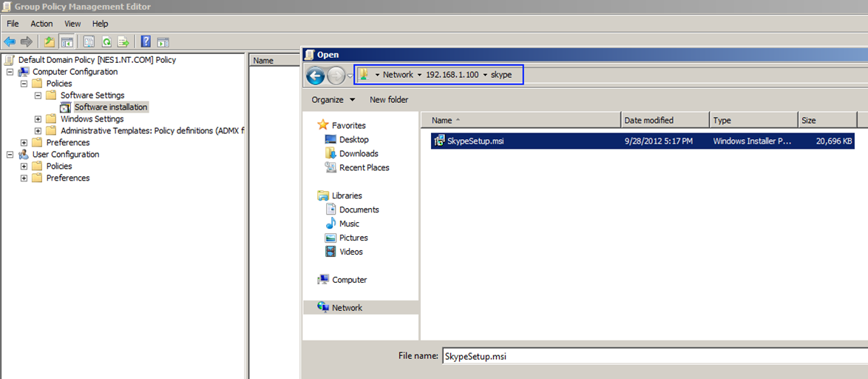Open Help with the question mark icon

146,41
